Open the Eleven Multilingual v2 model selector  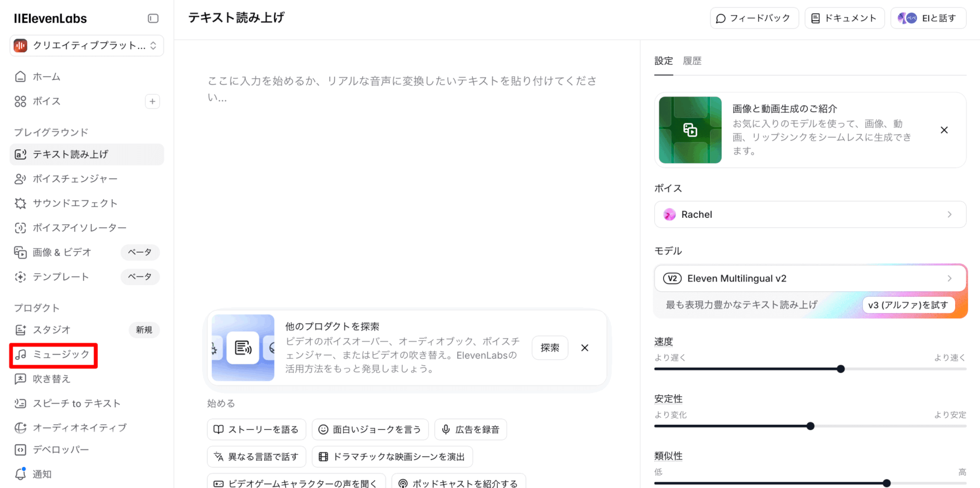(x=810, y=278)
